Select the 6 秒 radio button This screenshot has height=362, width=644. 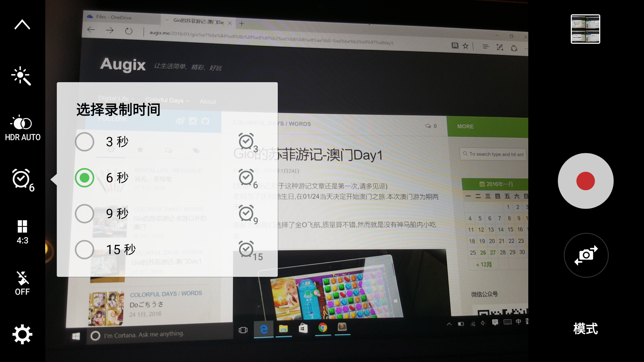point(85,178)
